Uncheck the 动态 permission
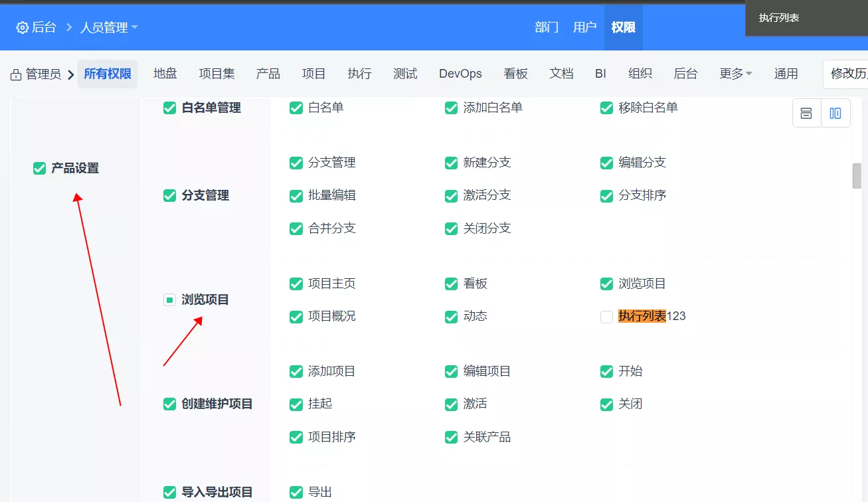The width and height of the screenshot is (868, 502). click(x=452, y=317)
